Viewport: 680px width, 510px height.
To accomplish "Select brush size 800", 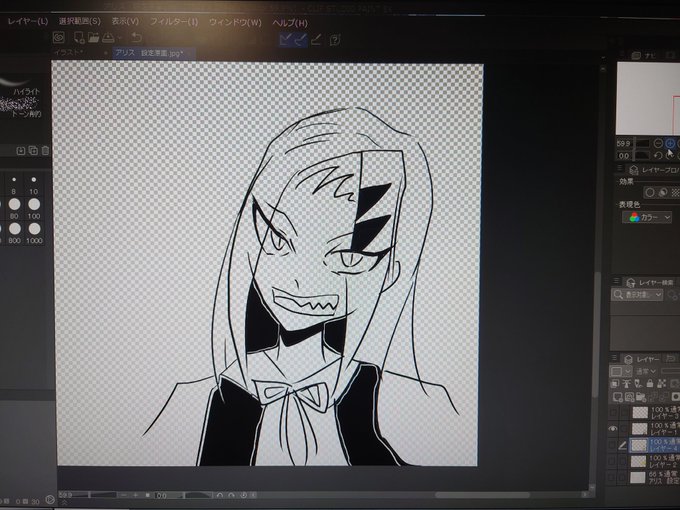I will point(14,234).
